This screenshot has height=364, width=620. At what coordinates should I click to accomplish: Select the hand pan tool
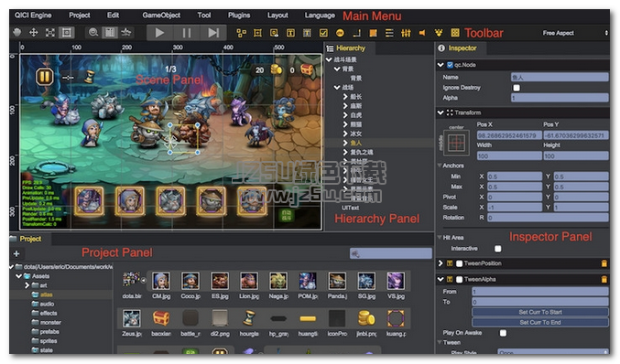[x=17, y=32]
